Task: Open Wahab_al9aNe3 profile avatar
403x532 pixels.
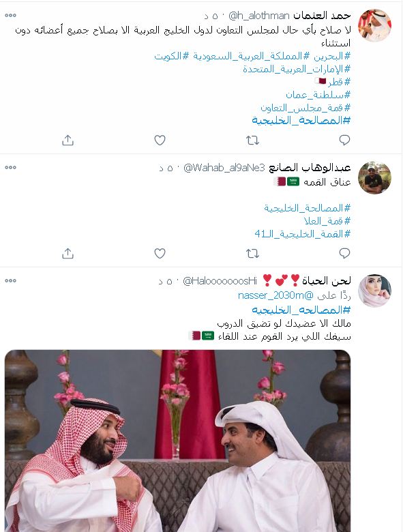Action: 375,177
